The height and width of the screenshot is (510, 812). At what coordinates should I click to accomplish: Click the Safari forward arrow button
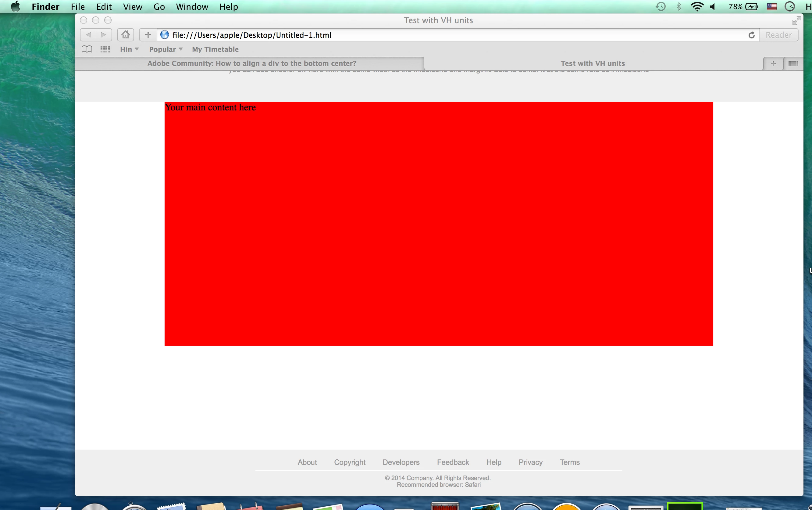tap(104, 35)
